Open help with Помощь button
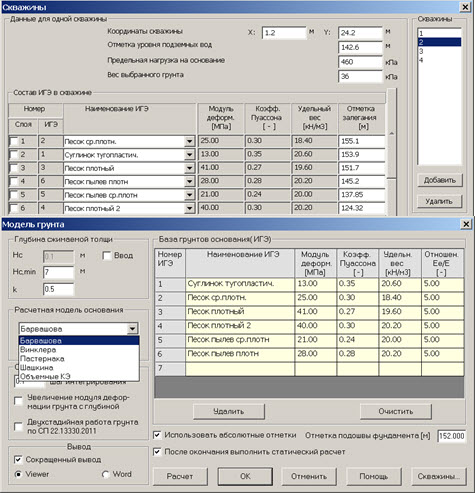 (x=374, y=476)
